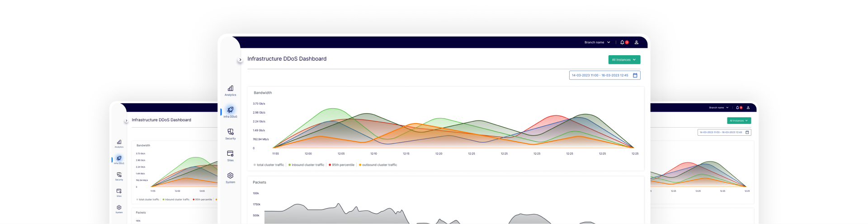Image resolution: width=868 pixels, height=224 pixels.
Task: Toggle 95th percentile legend in center Bandwidth chart
Action: pyautogui.click(x=342, y=165)
